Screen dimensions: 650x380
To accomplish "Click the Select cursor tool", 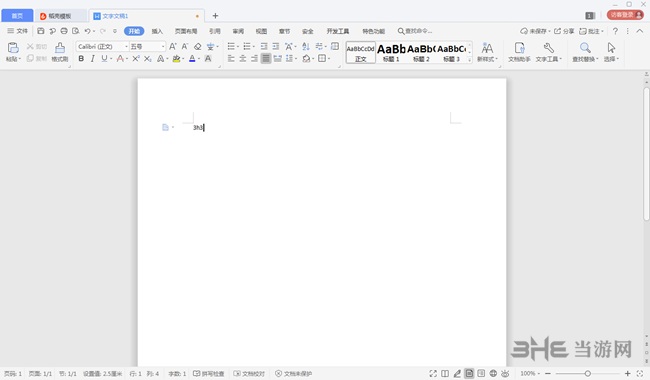I will point(611,52).
